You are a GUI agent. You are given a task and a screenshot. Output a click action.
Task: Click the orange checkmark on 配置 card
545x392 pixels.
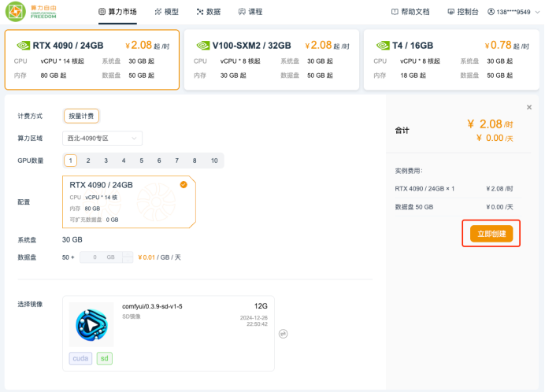184,184
